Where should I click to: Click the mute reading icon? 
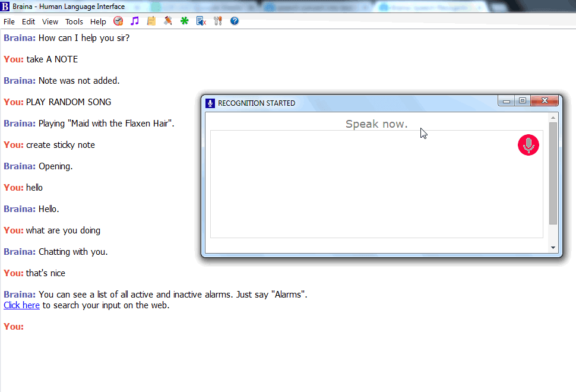201,20
